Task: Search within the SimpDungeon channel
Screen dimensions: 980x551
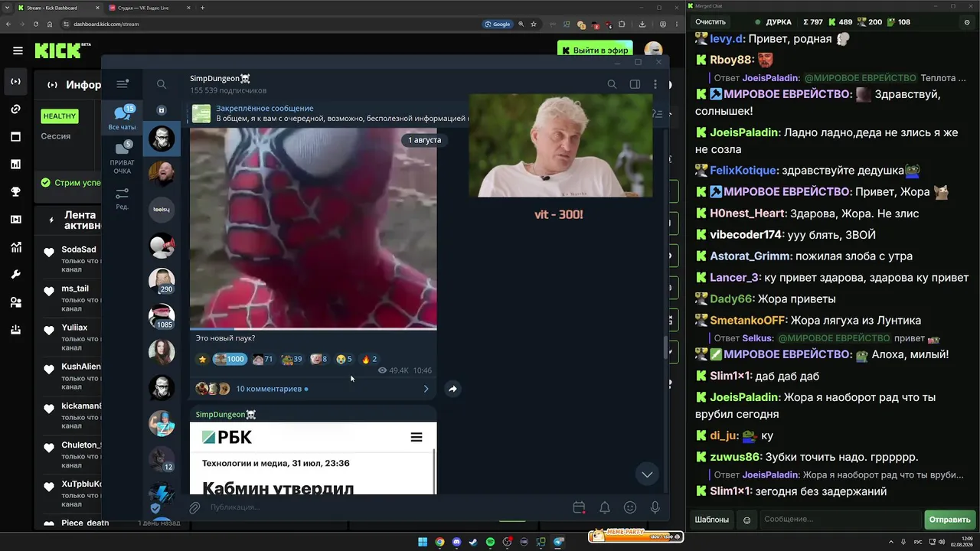Action: pos(612,84)
